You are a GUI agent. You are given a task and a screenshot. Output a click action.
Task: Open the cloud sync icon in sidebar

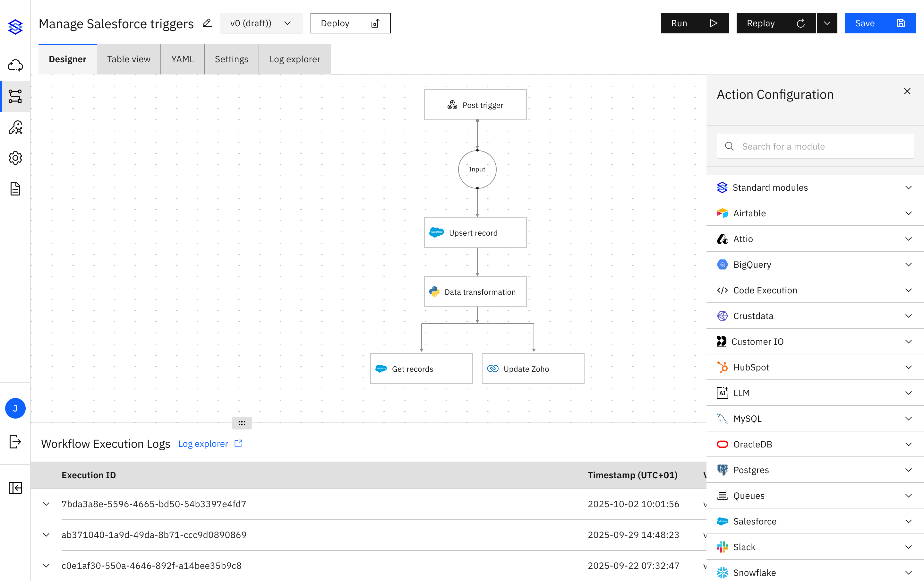click(15, 65)
